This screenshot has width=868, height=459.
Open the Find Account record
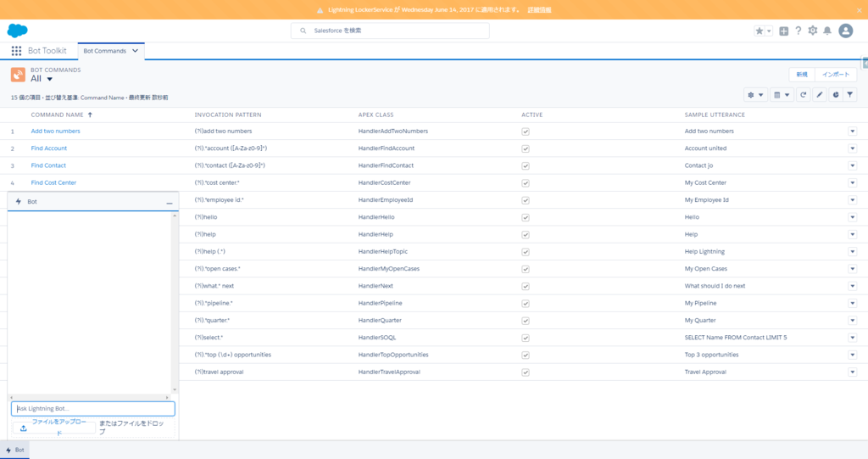pyautogui.click(x=48, y=148)
